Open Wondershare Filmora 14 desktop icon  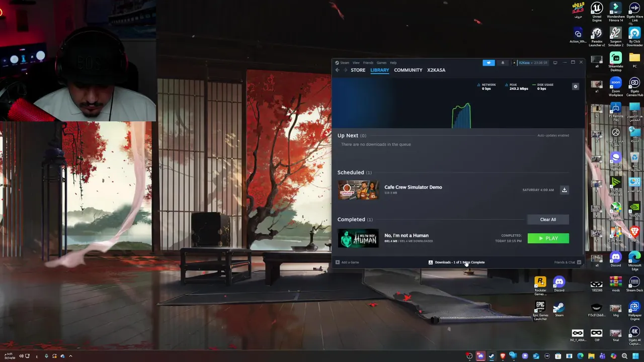point(616,12)
